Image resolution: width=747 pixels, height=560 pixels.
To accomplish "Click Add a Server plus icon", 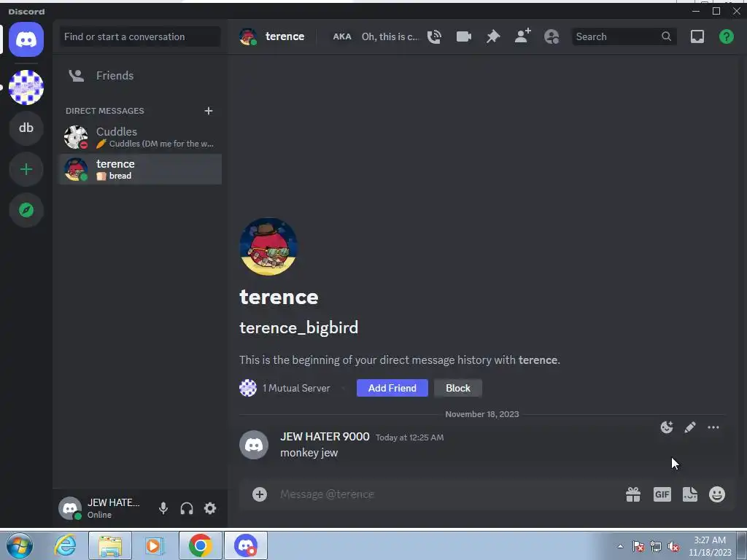I will (x=26, y=169).
